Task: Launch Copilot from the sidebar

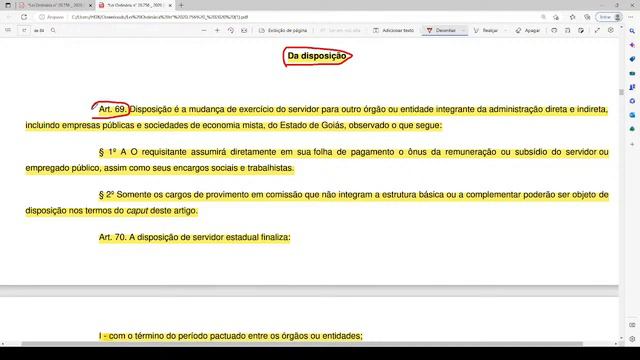Action: pos(632,45)
